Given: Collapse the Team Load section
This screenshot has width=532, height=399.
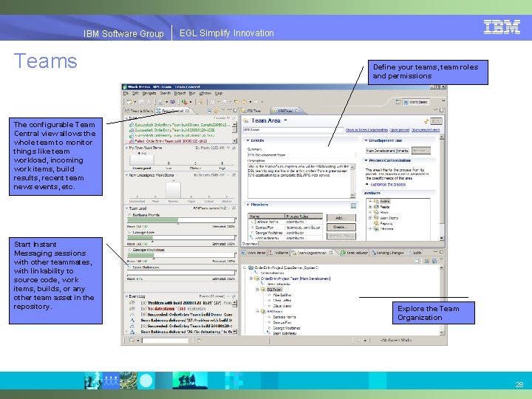Looking at the screenshot, I should coord(127,208).
